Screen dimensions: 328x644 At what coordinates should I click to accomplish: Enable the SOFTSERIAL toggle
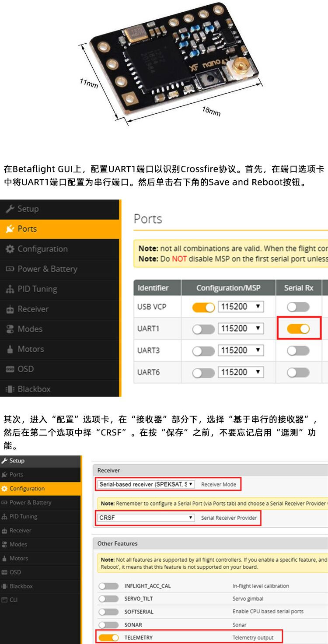(108, 612)
